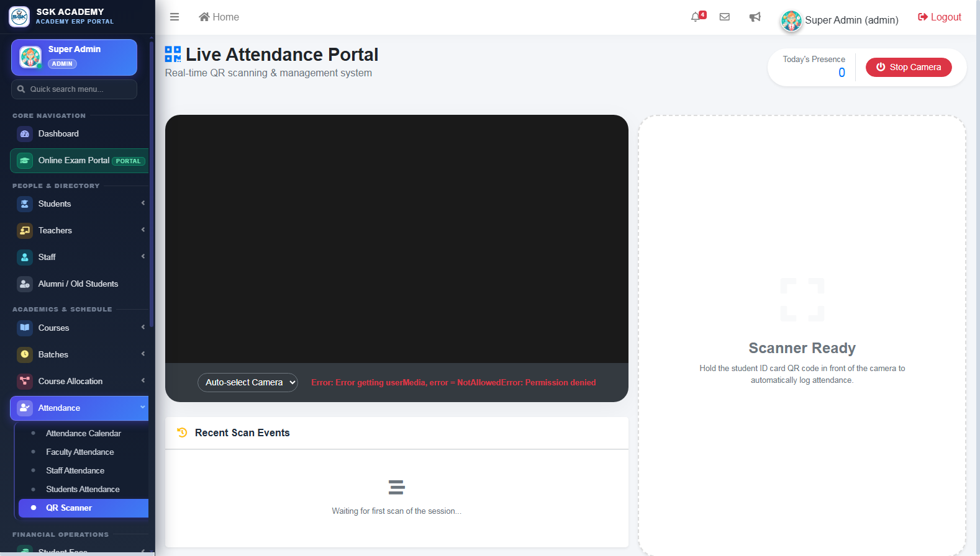Expand the Courses menu chevron
980x556 pixels.
click(x=143, y=327)
